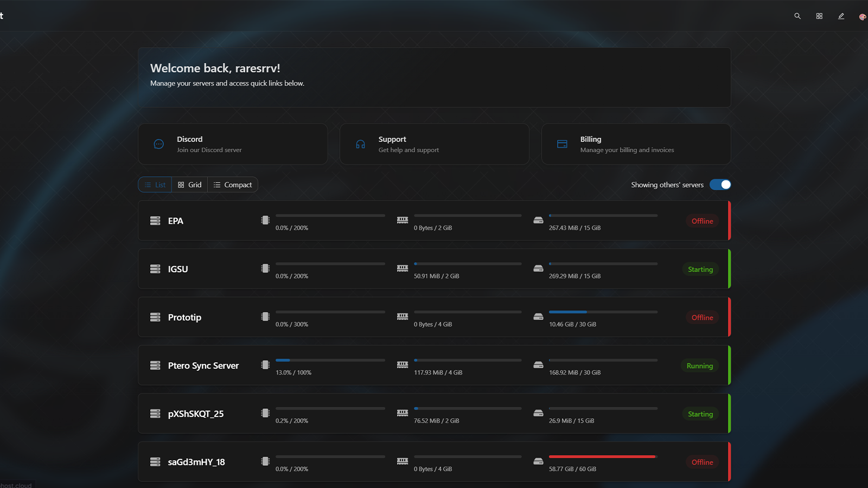The image size is (868, 488).
Task: Click the saGd3mHY_18 server name
Action: click(x=196, y=462)
